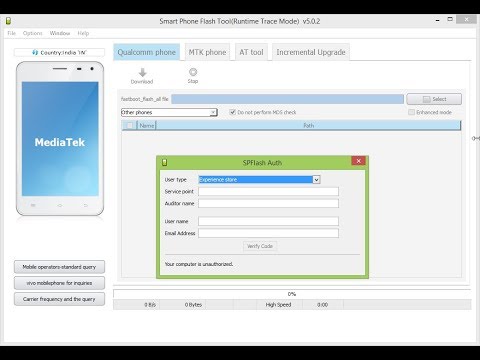This screenshot has width=480, height=360.
Task: Click the key icon at right edge
Action: click(476, 138)
